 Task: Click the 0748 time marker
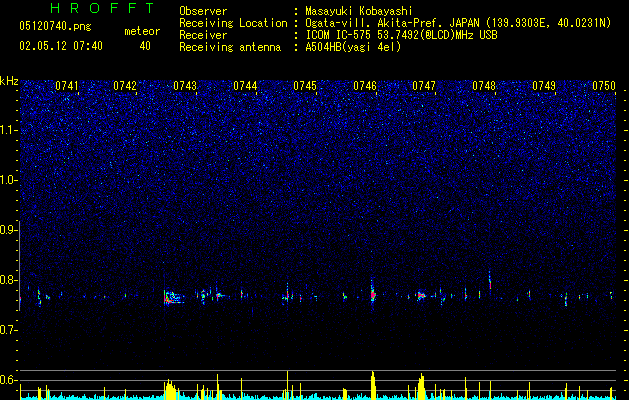pos(484,86)
